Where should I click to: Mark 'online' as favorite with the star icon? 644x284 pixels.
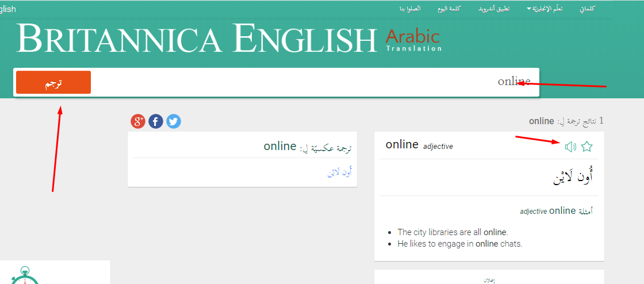click(x=586, y=147)
